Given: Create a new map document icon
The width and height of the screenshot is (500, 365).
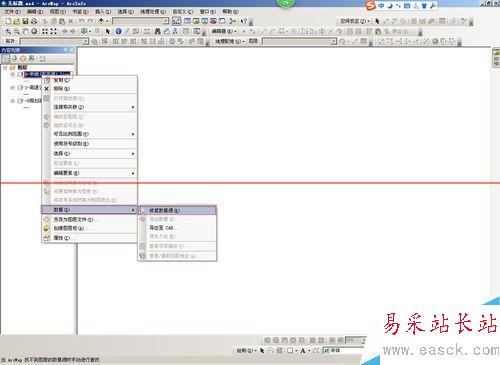Looking at the screenshot, I should (8, 21).
